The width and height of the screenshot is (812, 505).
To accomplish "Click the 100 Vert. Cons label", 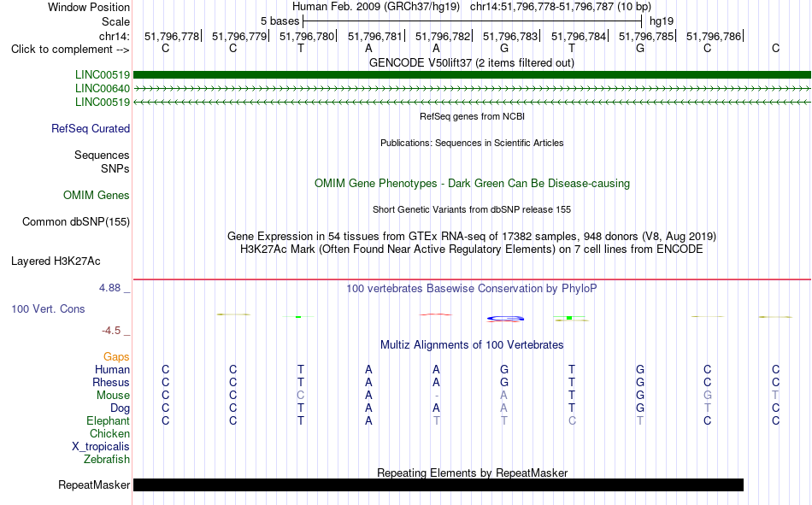I will 48,309.
